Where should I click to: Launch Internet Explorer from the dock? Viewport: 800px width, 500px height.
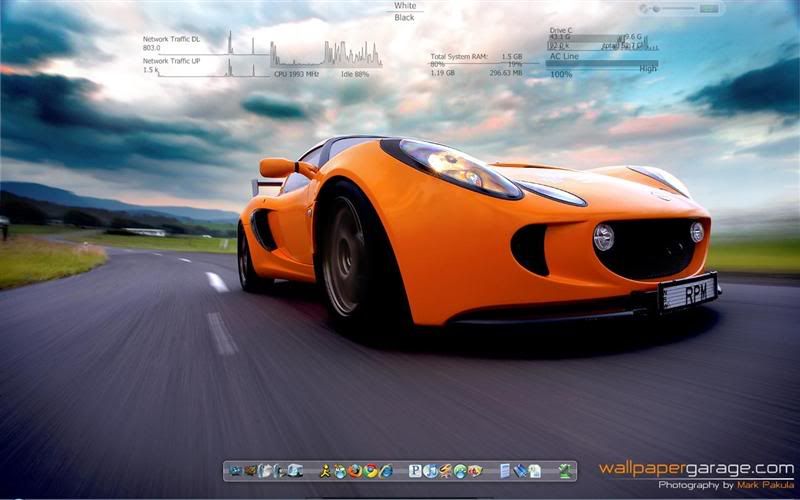click(386, 471)
